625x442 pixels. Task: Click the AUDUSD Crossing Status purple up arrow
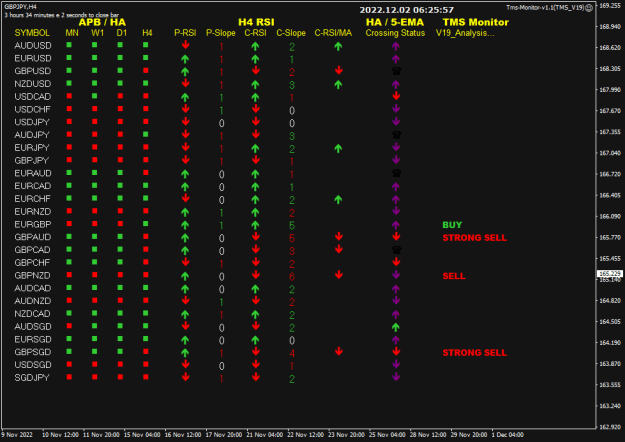(395, 46)
